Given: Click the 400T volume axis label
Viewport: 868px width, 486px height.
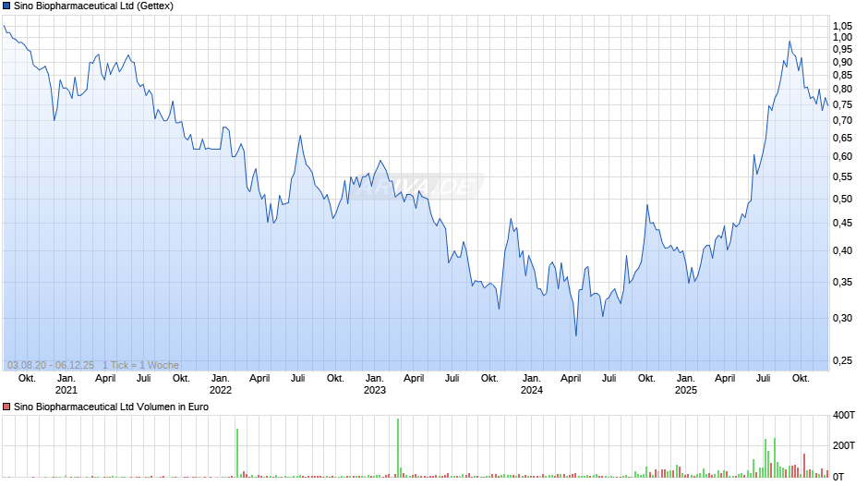Looking at the screenshot, I should tap(844, 415).
